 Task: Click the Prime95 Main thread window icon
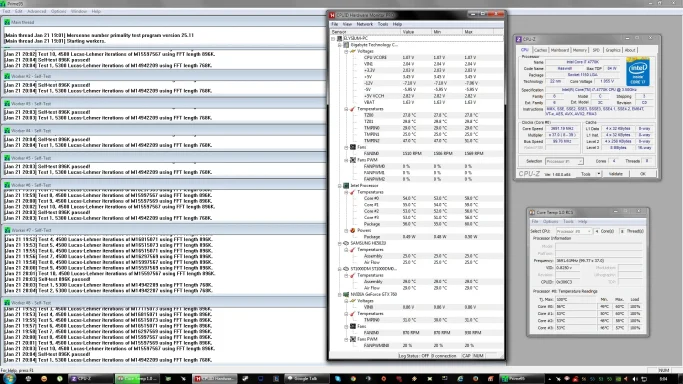click(x=7, y=22)
